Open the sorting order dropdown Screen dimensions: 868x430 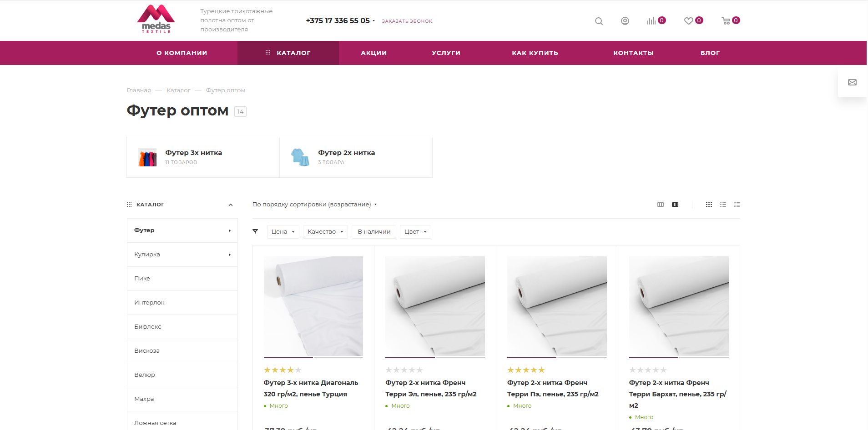coord(314,205)
